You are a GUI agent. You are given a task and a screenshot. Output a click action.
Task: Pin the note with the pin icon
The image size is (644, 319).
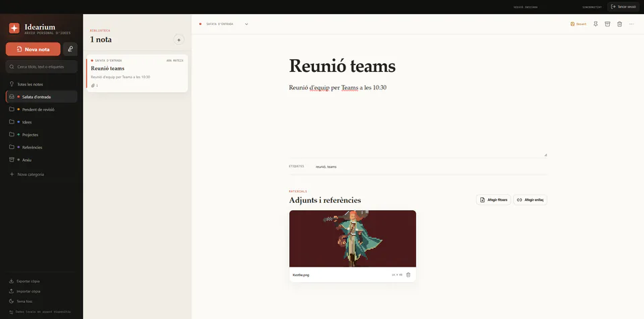point(596,24)
